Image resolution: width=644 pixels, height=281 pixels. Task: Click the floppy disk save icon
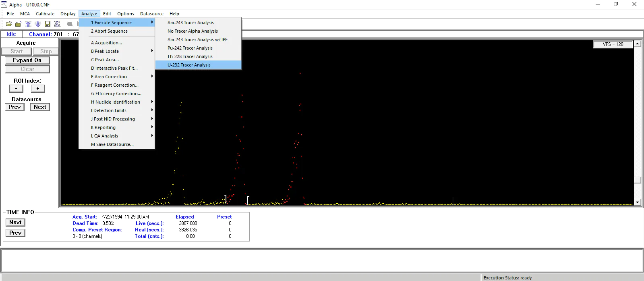48,24
